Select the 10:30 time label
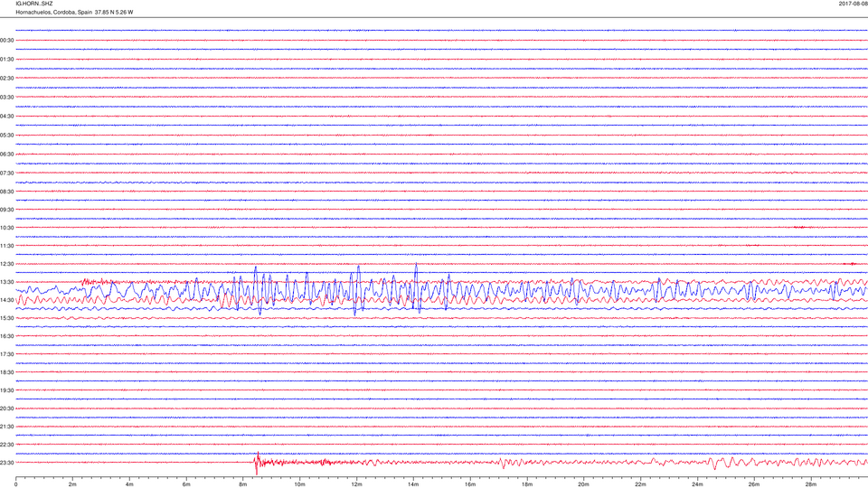 pos(6,228)
